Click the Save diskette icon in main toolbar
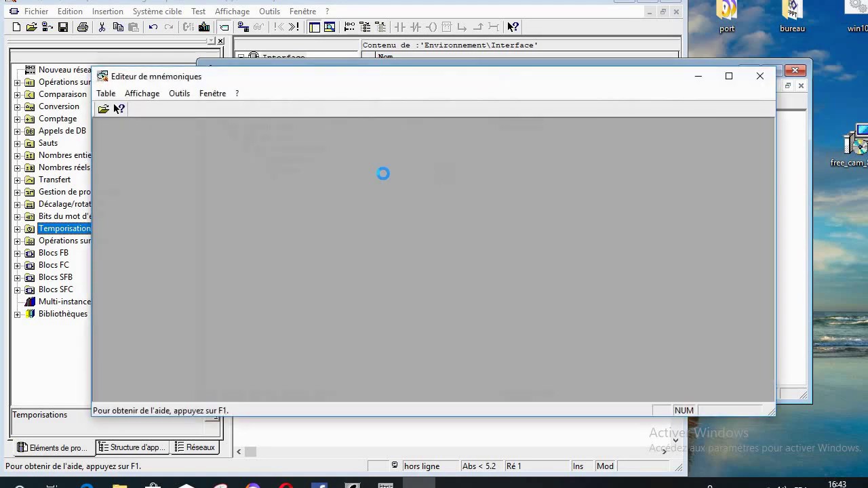Screen dimensions: 868x488 [63, 27]
